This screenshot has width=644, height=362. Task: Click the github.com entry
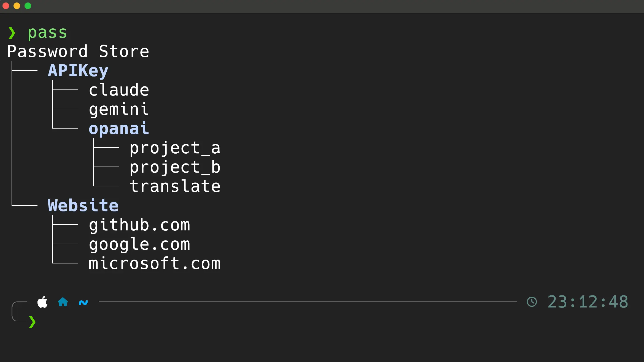[x=139, y=225]
